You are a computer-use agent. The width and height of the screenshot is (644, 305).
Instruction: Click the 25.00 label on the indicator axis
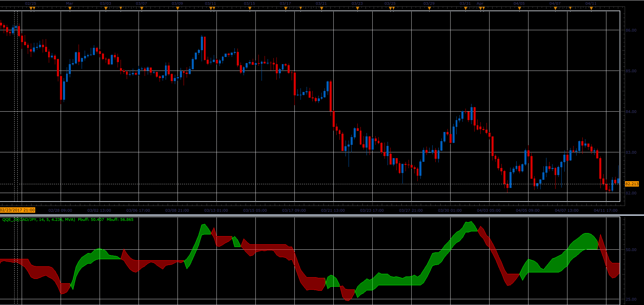pos(631,299)
